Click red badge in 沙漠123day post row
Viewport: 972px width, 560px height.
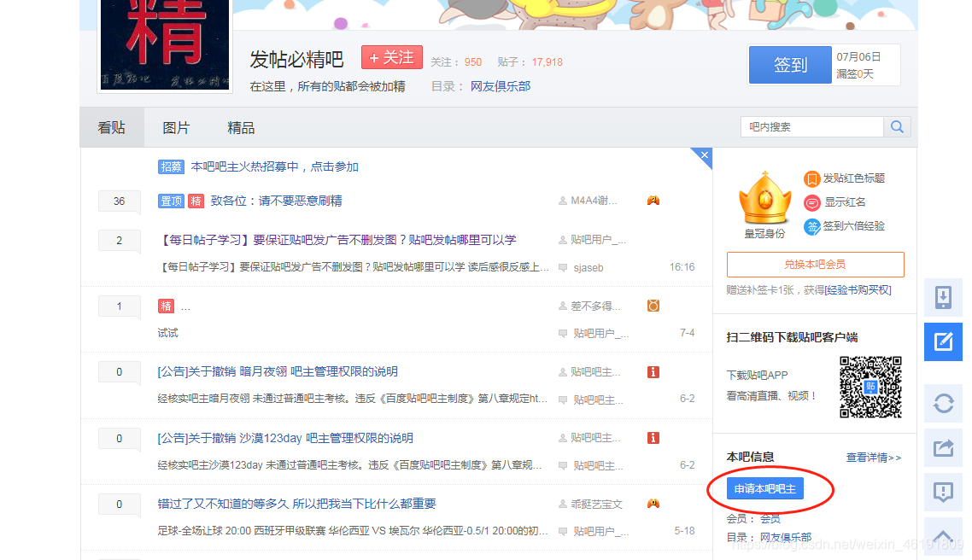click(653, 438)
